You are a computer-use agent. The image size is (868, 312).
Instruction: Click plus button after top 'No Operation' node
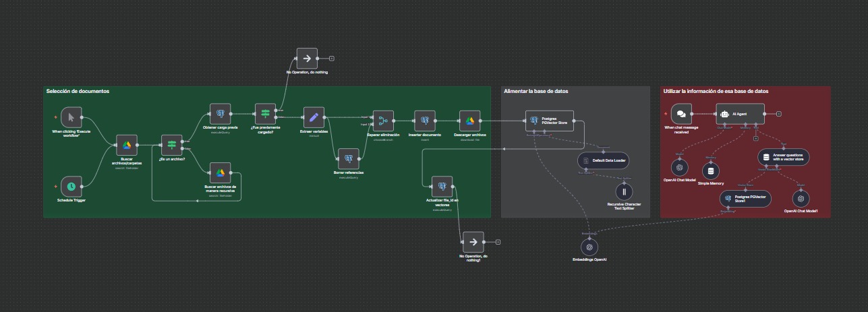click(331, 59)
